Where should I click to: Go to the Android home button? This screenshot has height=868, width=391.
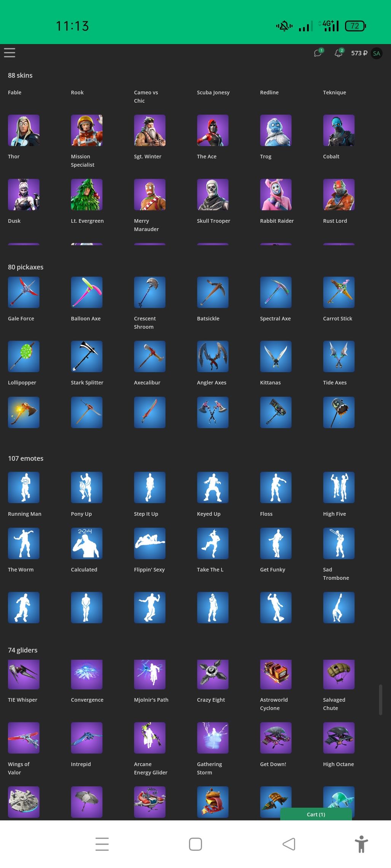195,844
